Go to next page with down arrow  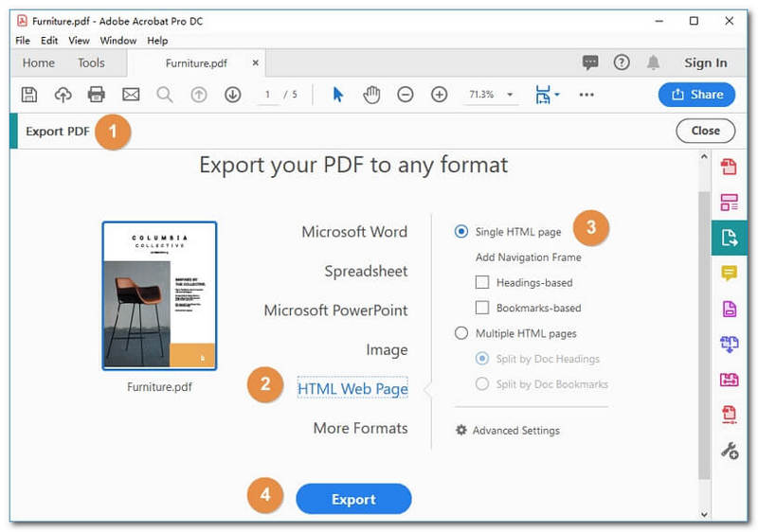tap(232, 95)
